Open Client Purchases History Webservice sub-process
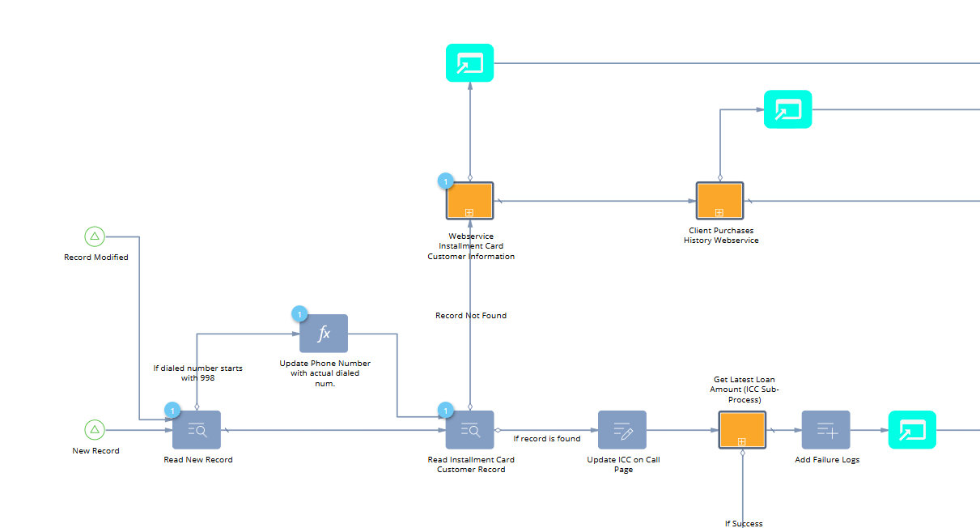The image size is (980, 528). (x=720, y=201)
